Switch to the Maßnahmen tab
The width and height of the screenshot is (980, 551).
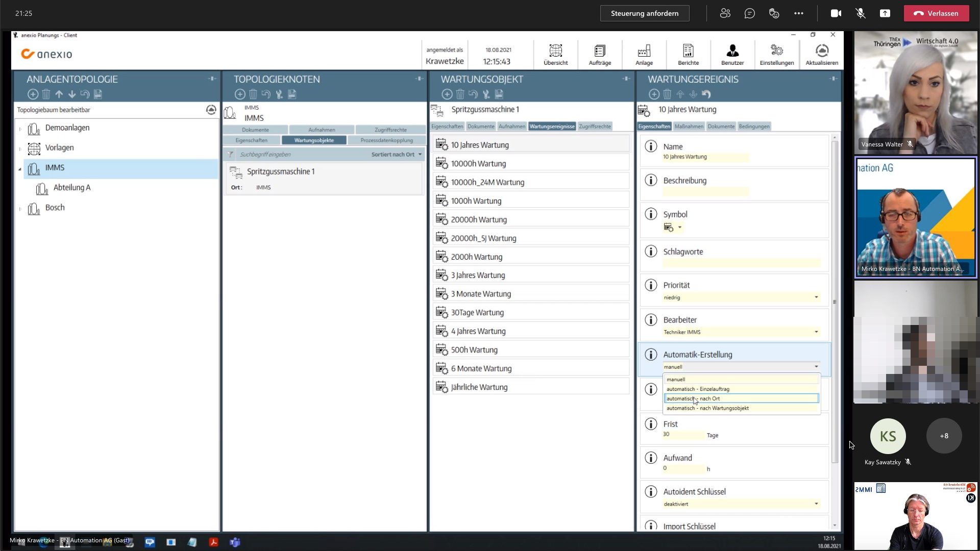tap(689, 127)
